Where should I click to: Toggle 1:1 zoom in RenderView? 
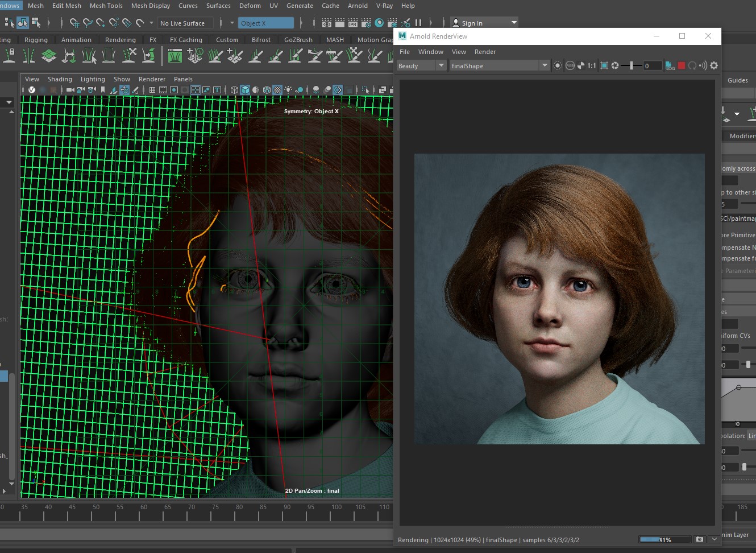592,66
